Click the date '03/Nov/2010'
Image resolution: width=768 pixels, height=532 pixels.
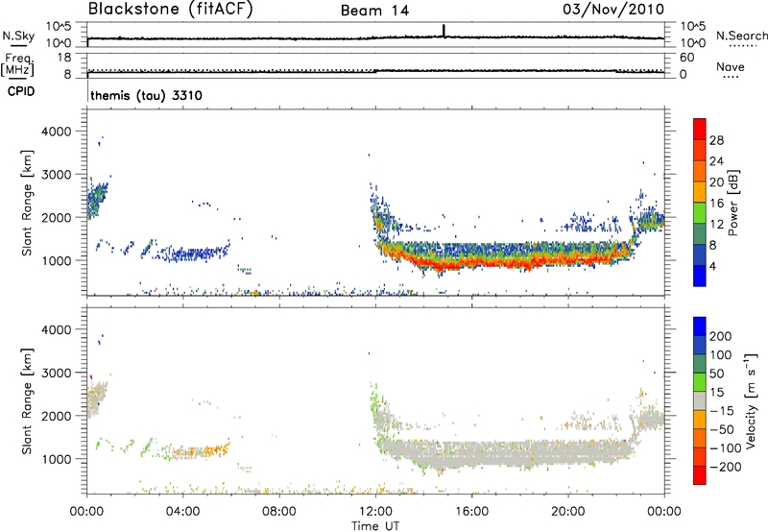coord(613,10)
